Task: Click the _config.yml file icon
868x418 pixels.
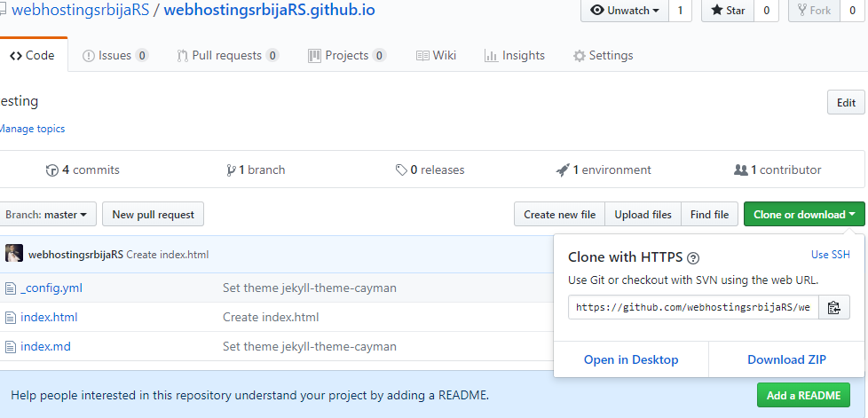Action: click(11, 288)
